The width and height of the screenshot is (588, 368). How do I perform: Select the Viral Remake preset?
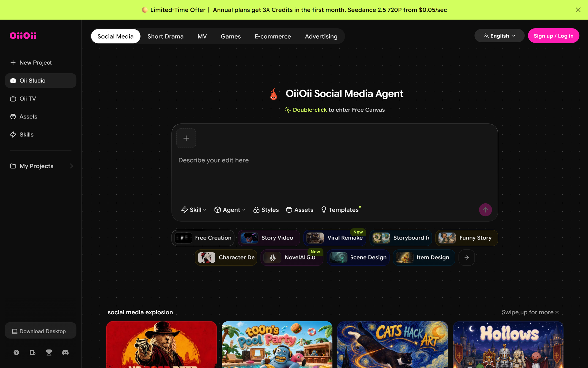click(x=335, y=238)
